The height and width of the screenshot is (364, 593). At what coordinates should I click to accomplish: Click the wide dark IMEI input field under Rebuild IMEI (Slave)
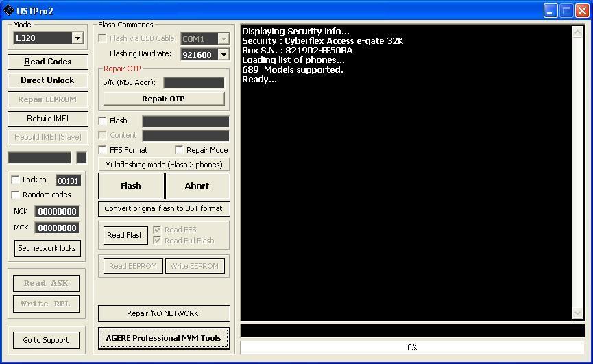(x=39, y=158)
